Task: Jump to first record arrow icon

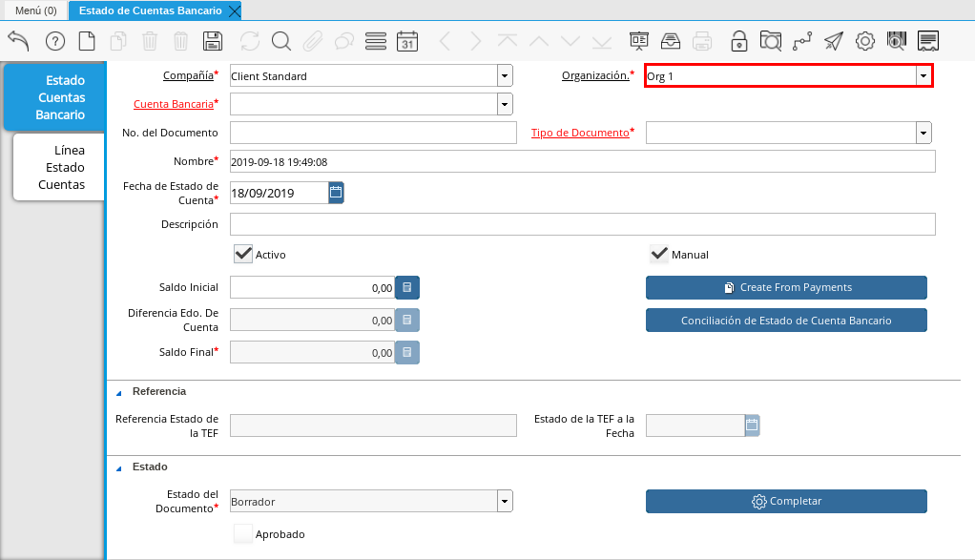Action: (x=508, y=41)
